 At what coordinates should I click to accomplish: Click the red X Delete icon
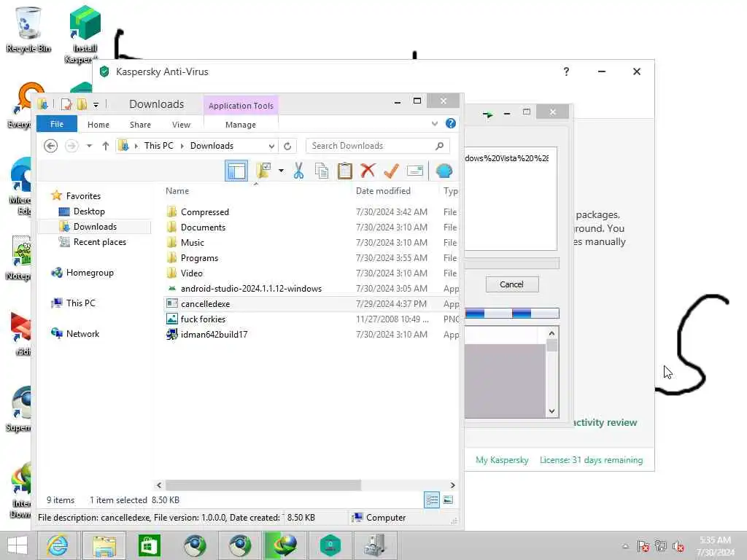(x=368, y=171)
